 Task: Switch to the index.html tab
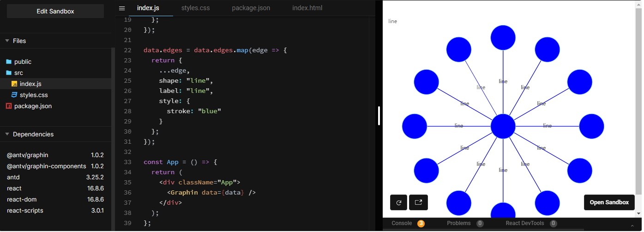(307, 8)
